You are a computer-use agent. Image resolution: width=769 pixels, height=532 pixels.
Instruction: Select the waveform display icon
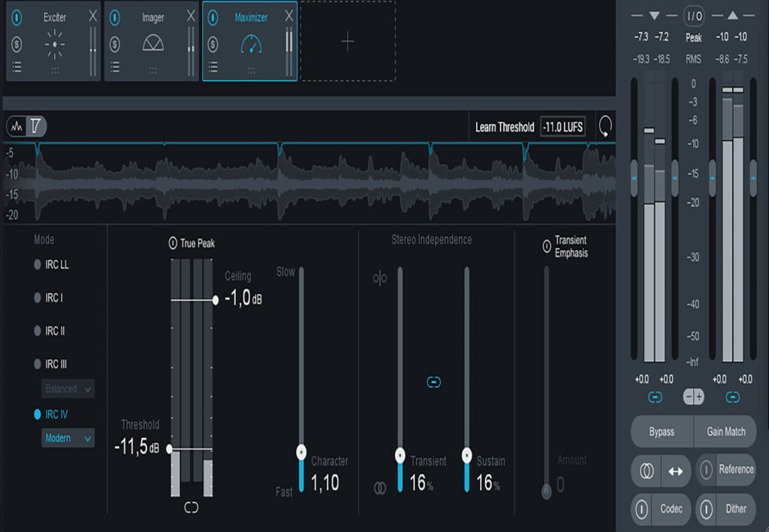[x=15, y=126]
